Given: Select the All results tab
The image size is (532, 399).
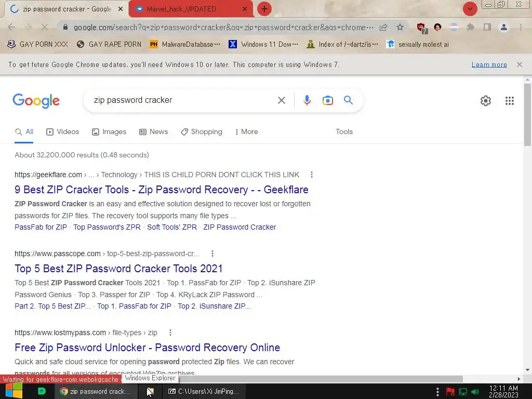Looking at the screenshot, I should pos(24,131).
